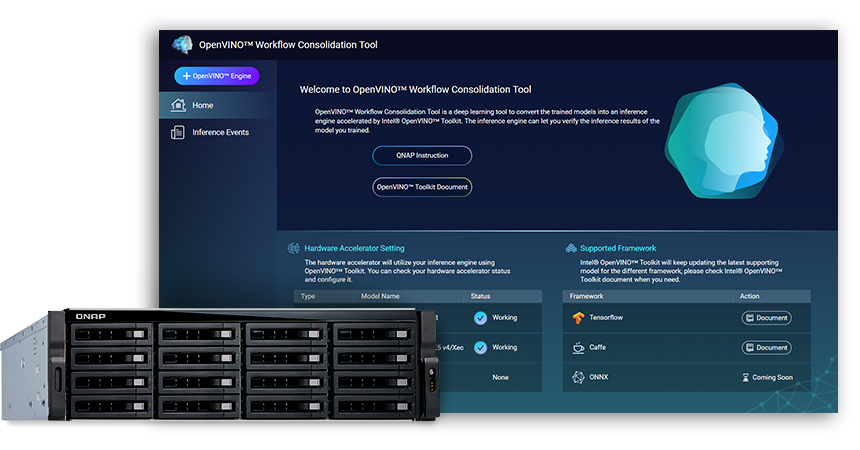Viewport: 860px width, 450px height.
Task: Click the ONNX Coming Soon hourglass icon
Action: (746, 377)
